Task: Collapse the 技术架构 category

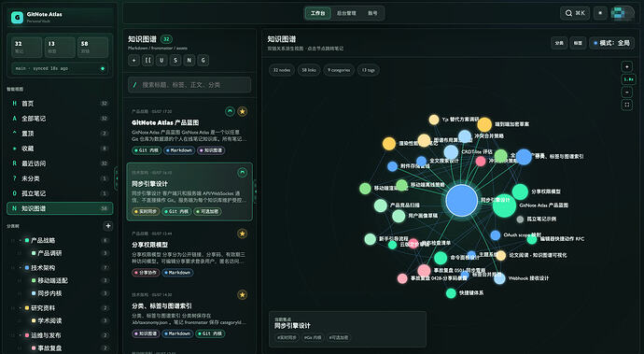Action: pos(21,268)
